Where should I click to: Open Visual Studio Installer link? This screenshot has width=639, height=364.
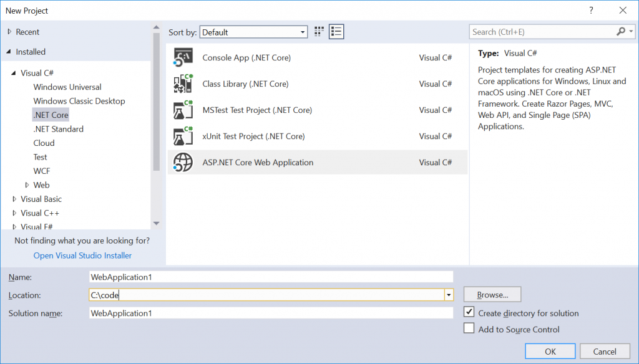pos(82,256)
